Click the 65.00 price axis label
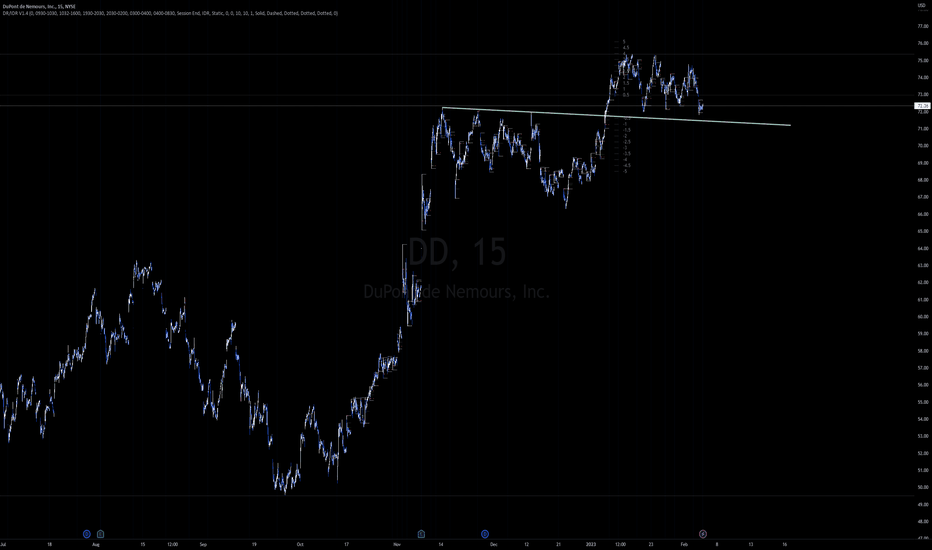 (x=923, y=231)
